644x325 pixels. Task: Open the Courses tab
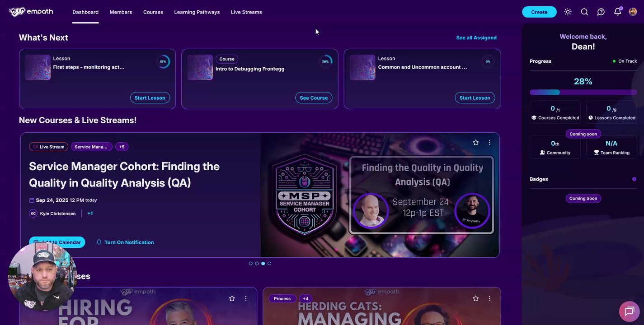(153, 12)
